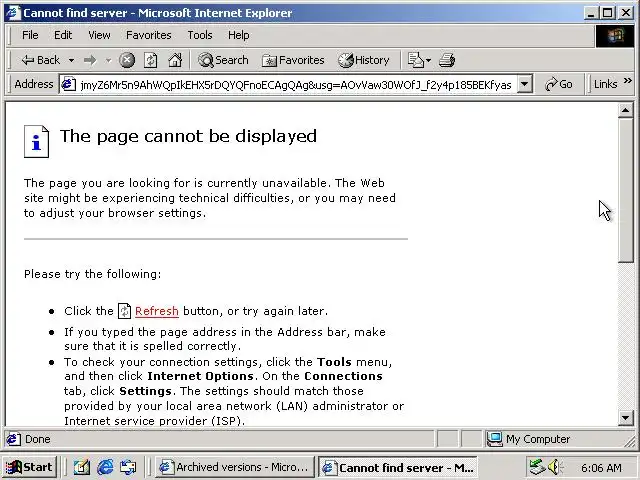The height and width of the screenshot is (480, 640).
Task: Click 'My Computer' status bar text
Action: point(538,439)
